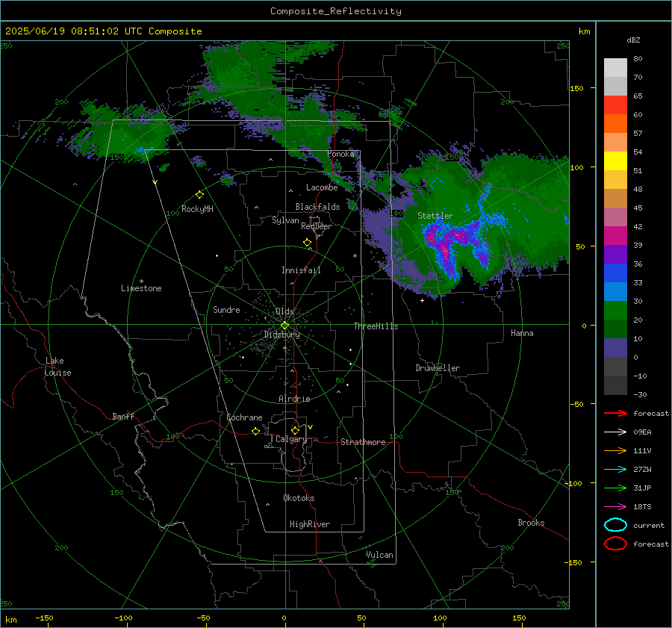Click the Composite_Reflectivity title text
The width and height of the screenshot is (672, 628).
[336, 11]
